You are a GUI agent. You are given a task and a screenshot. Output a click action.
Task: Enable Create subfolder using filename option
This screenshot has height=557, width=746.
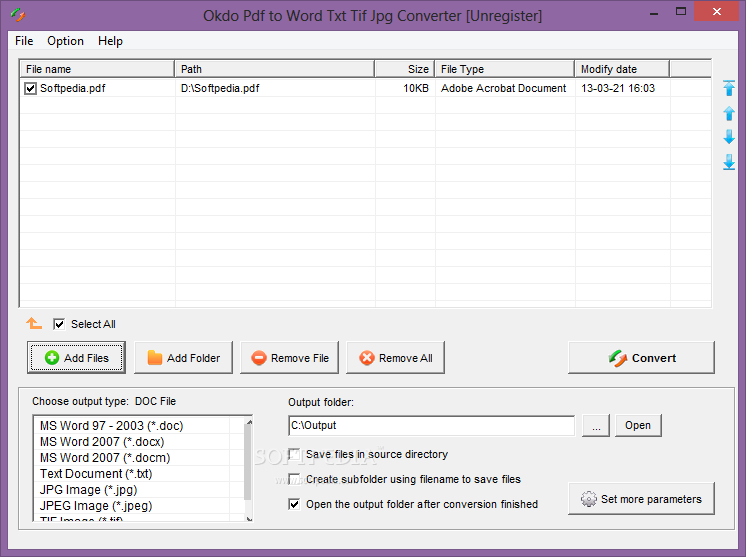click(x=294, y=479)
